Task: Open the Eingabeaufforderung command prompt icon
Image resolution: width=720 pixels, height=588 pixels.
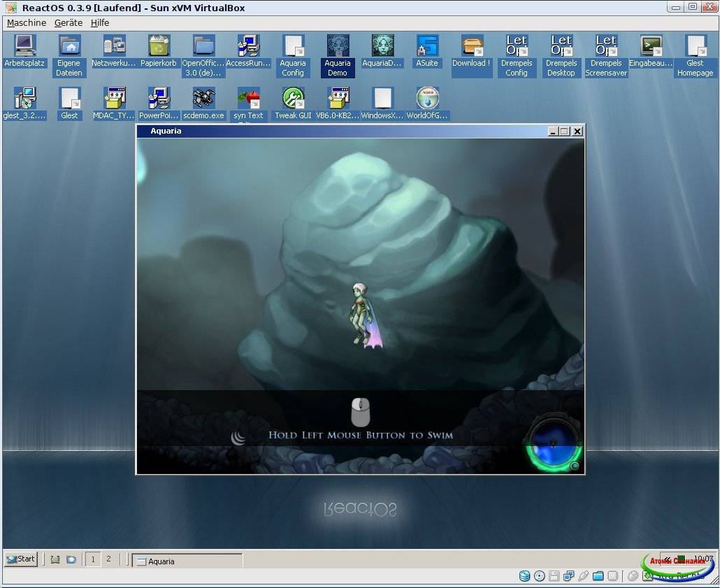Action: 651,47
